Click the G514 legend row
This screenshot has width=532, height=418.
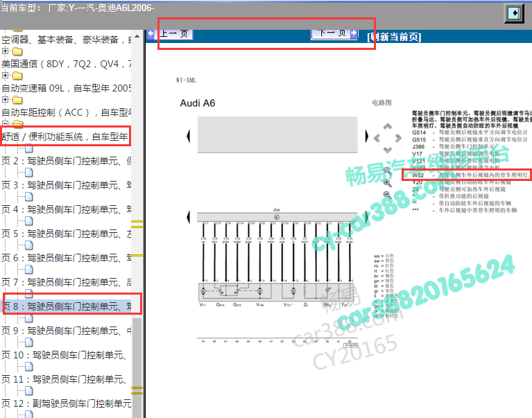coord(470,132)
